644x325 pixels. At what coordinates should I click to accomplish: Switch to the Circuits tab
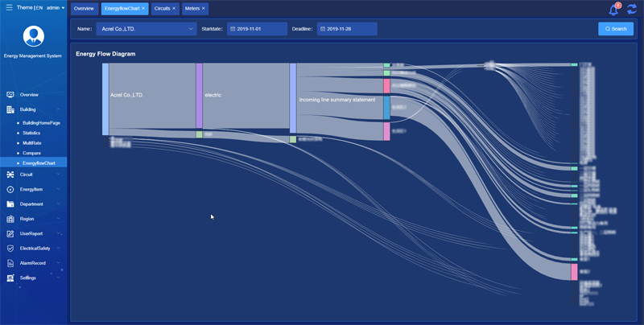coord(165,9)
